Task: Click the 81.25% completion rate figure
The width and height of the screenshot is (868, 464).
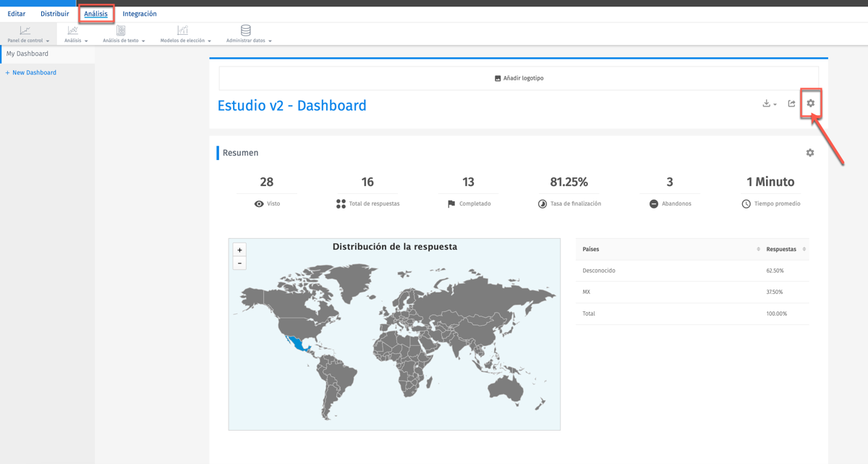Action: click(569, 182)
